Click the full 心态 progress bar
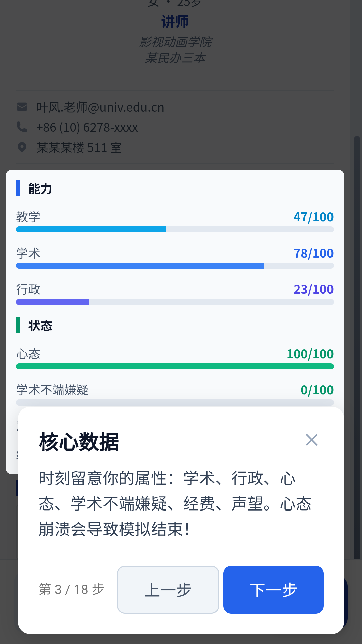Screen dimensions: 362x644 tap(175, 366)
